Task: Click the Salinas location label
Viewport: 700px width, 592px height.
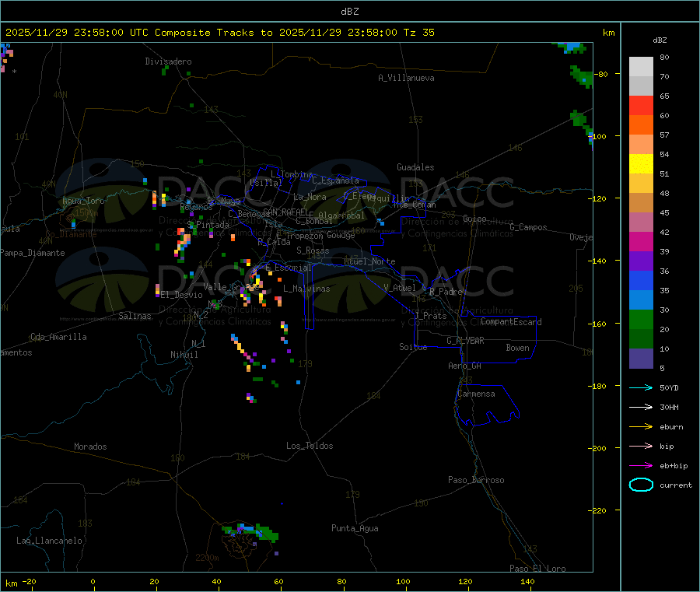Action: (135, 316)
